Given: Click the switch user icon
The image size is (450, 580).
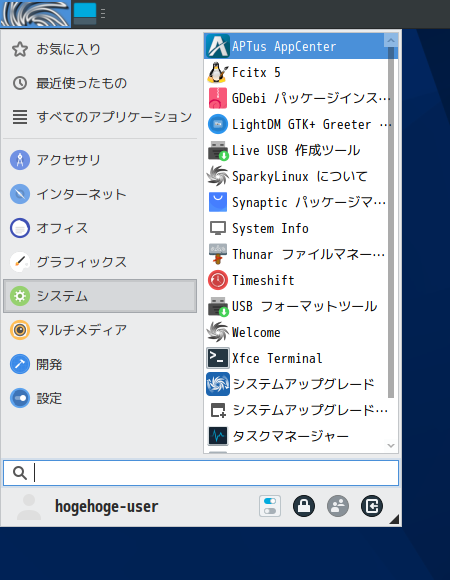Looking at the screenshot, I should [338, 506].
